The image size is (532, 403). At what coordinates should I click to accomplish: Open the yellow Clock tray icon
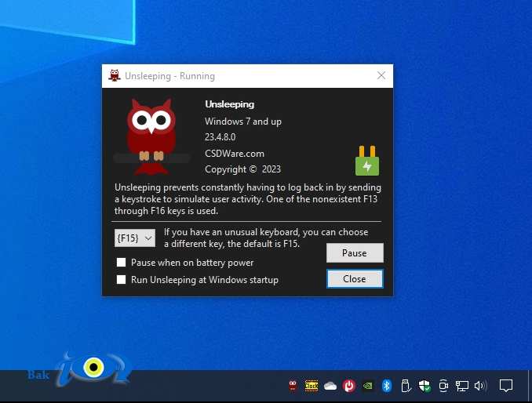tap(312, 386)
